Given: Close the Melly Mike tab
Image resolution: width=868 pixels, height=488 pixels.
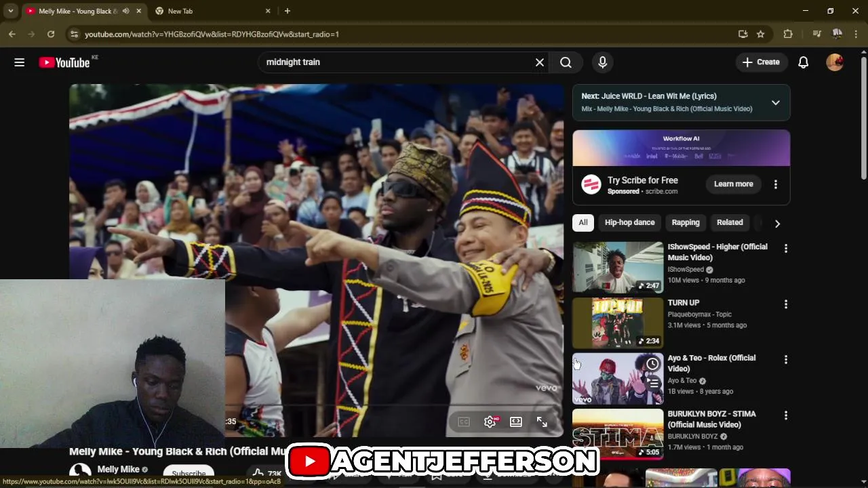Looking at the screenshot, I should [139, 11].
